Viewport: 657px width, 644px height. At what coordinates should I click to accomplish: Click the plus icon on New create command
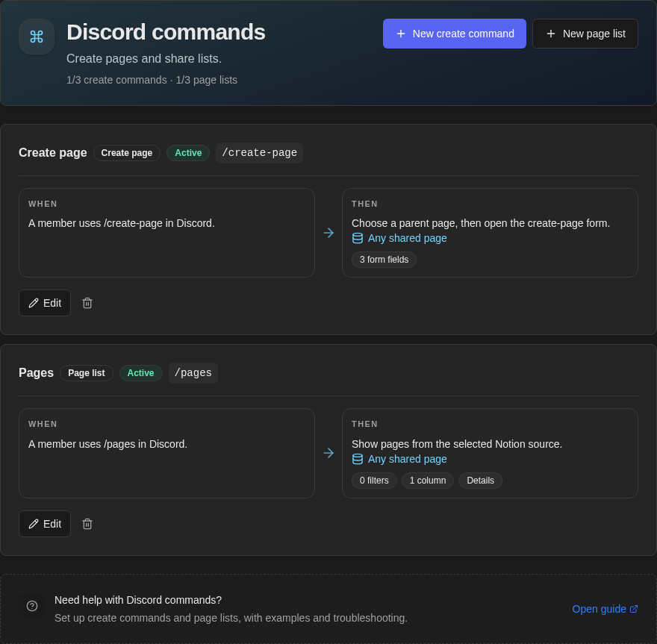click(401, 34)
